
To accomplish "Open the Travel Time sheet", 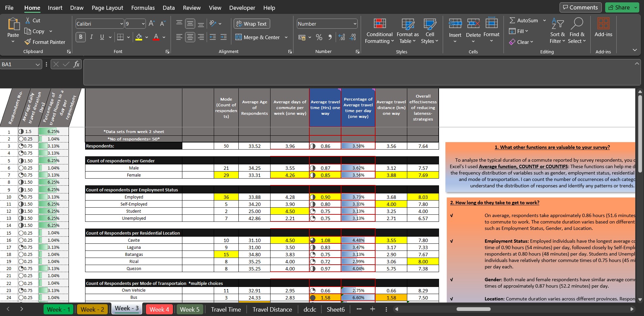I will (x=226, y=309).
